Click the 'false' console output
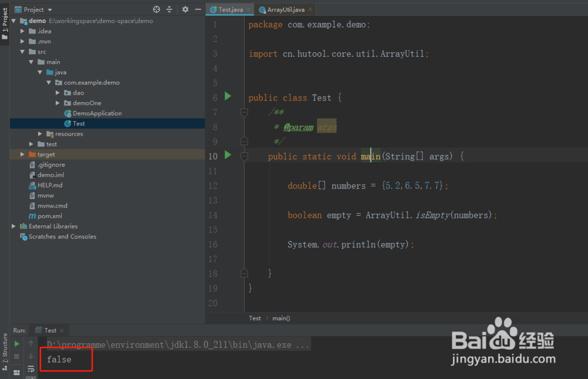Screen dimensions: 588x379 59,360
